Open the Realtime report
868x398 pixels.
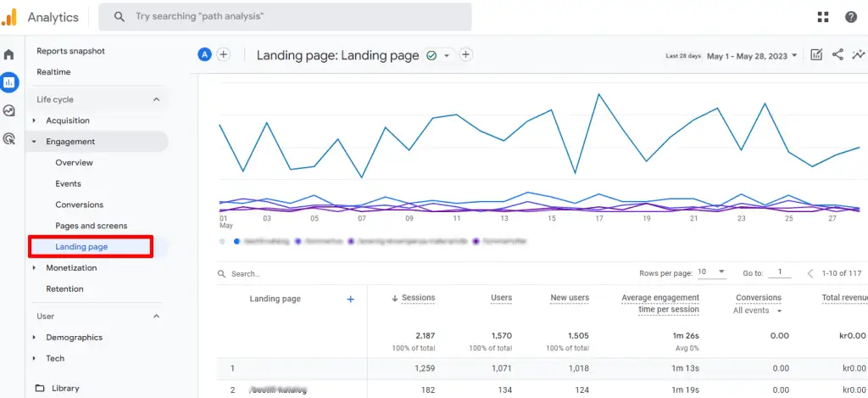pos(53,72)
